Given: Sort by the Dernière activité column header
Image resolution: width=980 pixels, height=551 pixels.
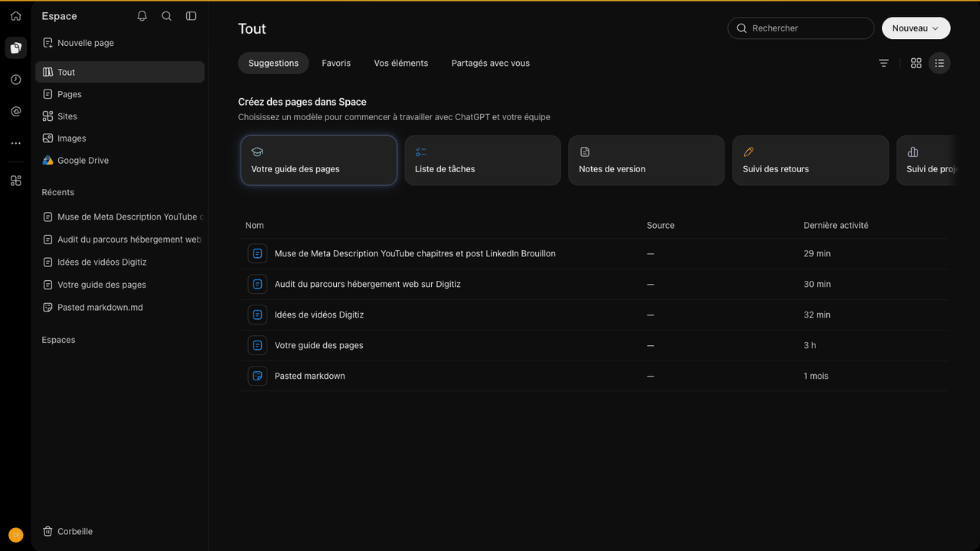Looking at the screenshot, I should click(x=836, y=225).
